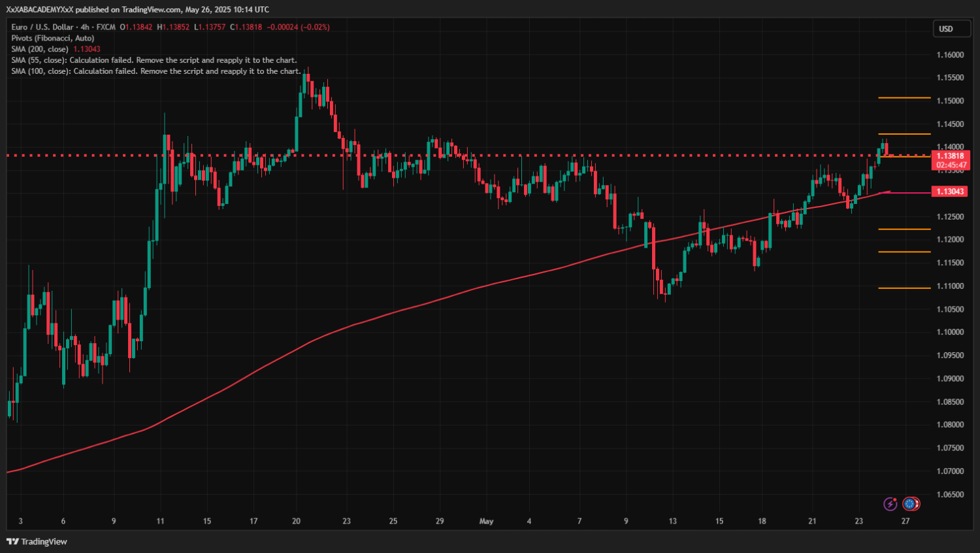Image resolution: width=980 pixels, height=553 pixels.
Task: Click the lowest orange pivot line near 1.11000
Action: (904, 288)
